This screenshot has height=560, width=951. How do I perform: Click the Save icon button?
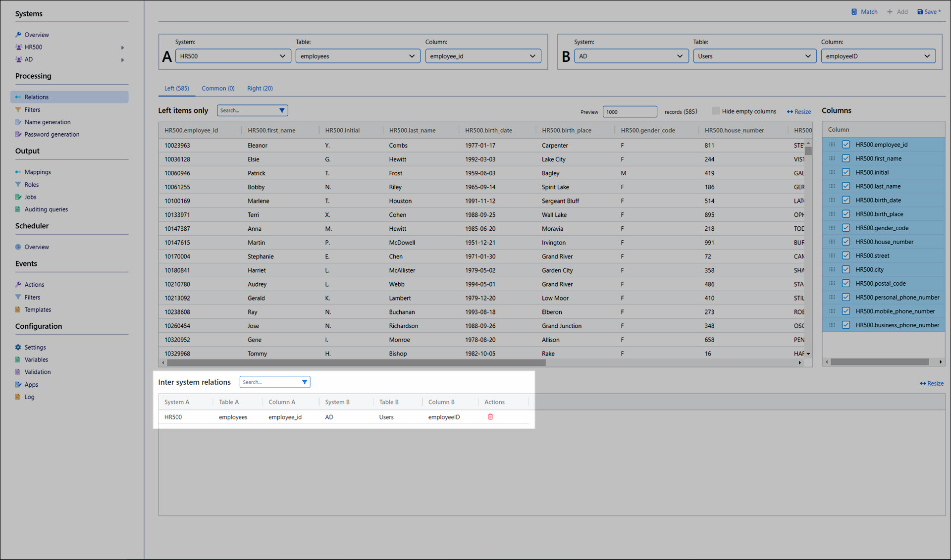tap(920, 12)
